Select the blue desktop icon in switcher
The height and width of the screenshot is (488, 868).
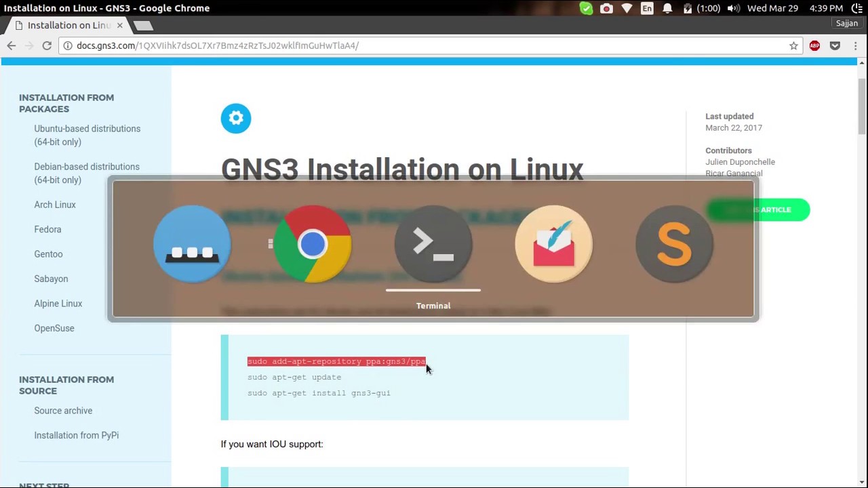pyautogui.click(x=192, y=244)
